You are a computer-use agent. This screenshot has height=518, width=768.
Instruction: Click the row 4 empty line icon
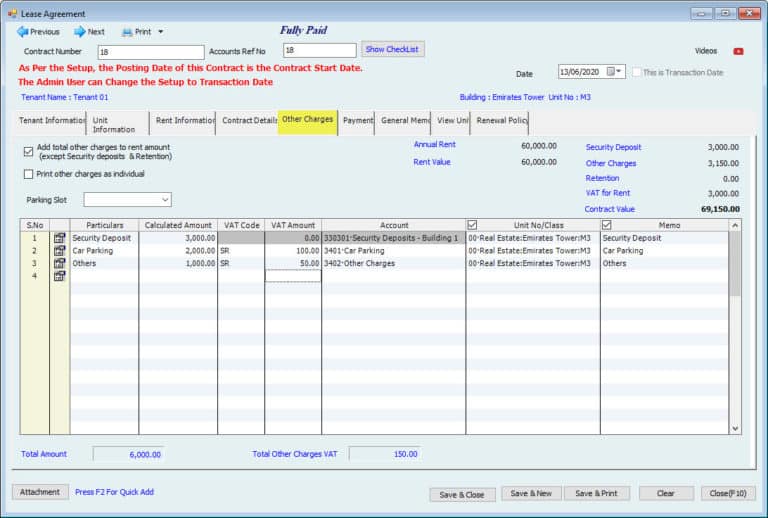[59, 276]
